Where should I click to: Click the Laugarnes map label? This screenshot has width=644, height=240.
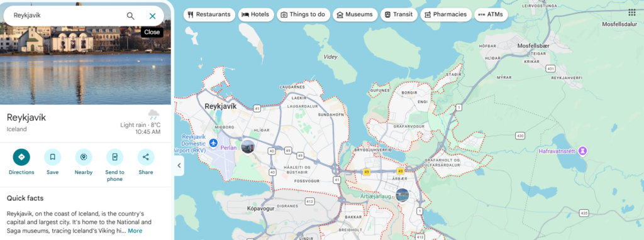292,87
